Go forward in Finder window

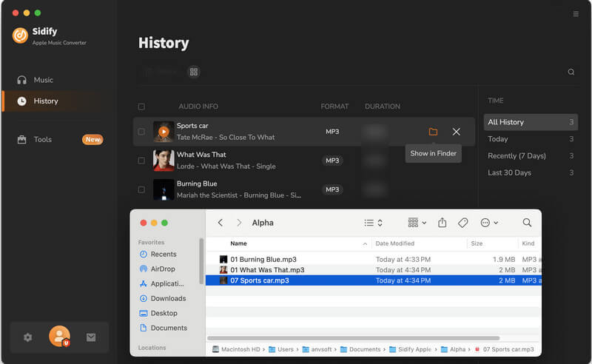pos(239,223)
